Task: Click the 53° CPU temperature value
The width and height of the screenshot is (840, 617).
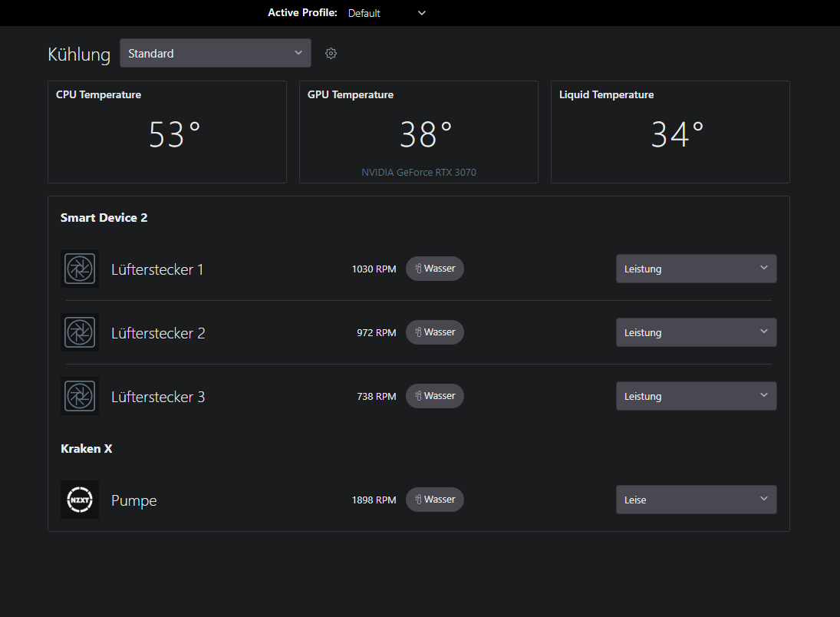Action: click(174, 134)
